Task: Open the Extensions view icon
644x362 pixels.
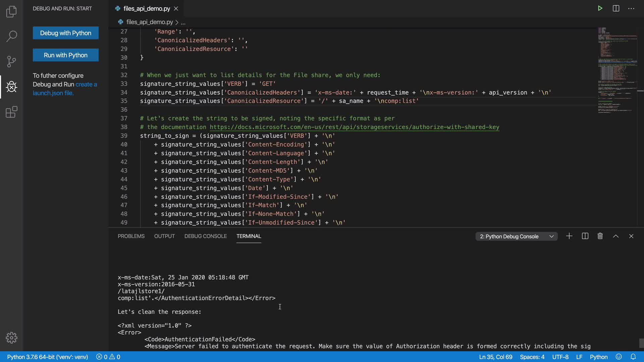Action: point(11,112)
